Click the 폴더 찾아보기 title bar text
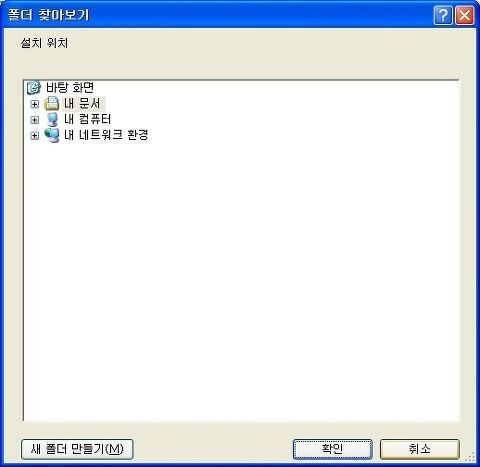 48,15
